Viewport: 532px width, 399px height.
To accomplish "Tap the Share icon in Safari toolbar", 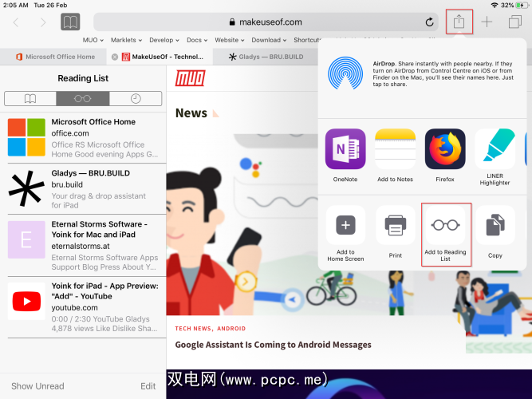I will coord(459,22).
